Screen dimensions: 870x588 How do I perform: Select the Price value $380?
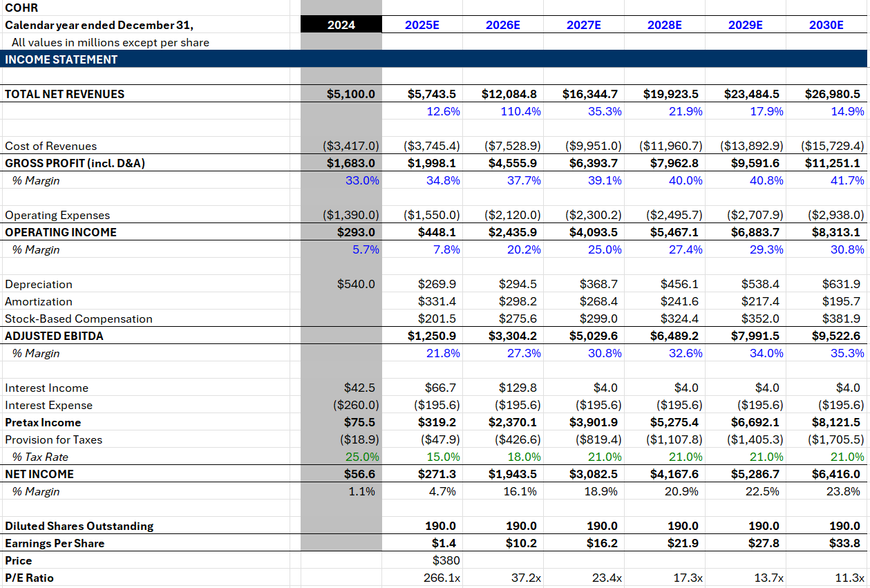point(446,560)
